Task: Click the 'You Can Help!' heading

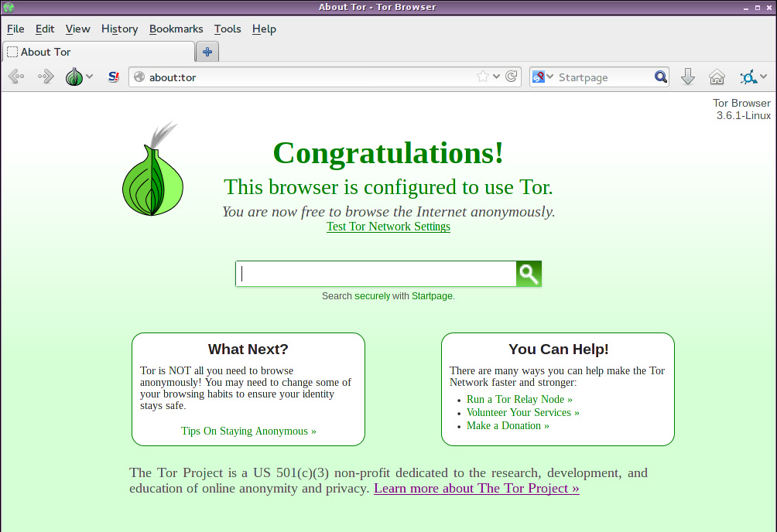Action: (x=559, y=350)
